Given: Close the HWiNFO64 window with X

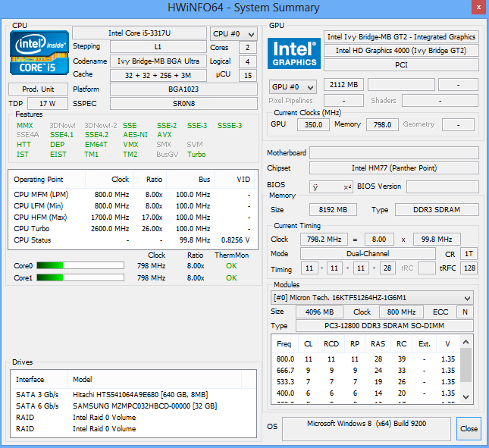Looking at the screenshot, I should [x=478, y=8].
